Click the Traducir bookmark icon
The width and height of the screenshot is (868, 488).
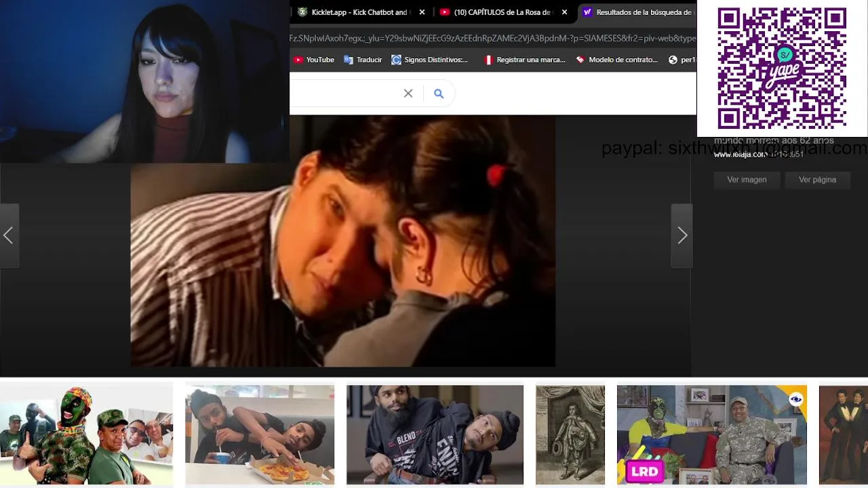(x=349, y=60)
